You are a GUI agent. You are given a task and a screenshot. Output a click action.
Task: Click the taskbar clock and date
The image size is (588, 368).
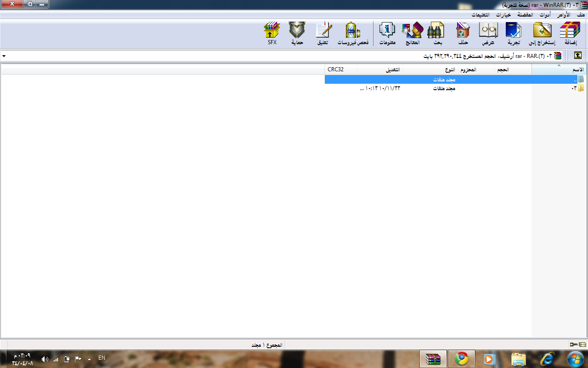[x=23, y=359]
